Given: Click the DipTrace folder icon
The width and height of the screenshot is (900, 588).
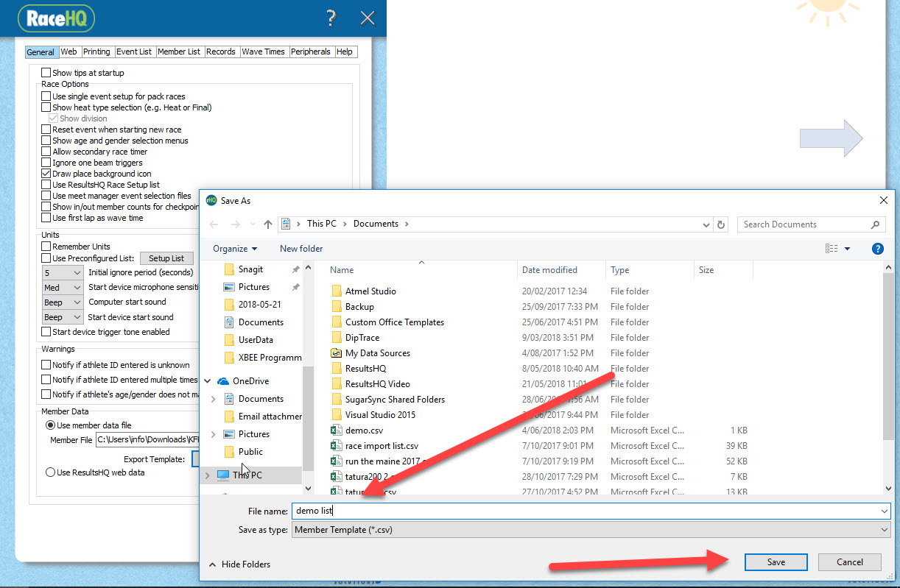Looking at the screenshot, I should (337, 338).
